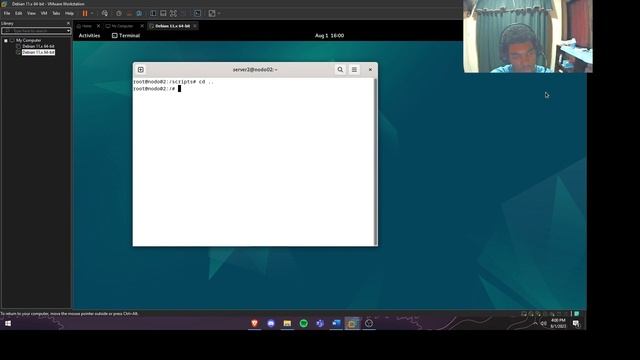This screenshot has height=360, width=640.
Task: Show hidden system tray icons
Action: click(535, 323)
